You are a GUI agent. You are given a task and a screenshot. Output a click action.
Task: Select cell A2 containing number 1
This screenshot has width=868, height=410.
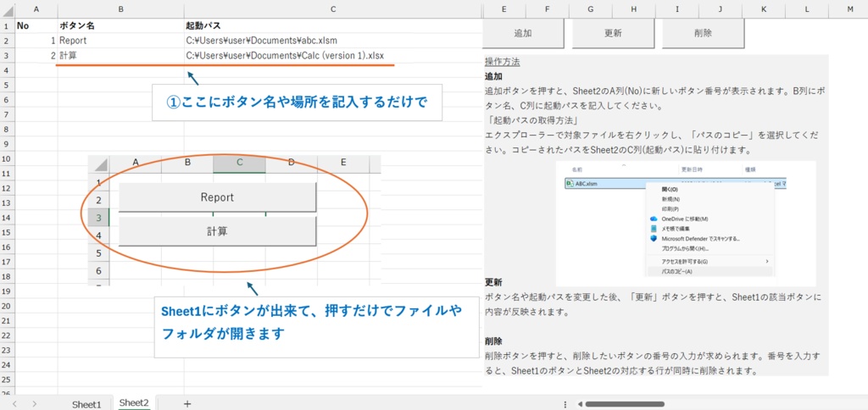click(36, 41)
